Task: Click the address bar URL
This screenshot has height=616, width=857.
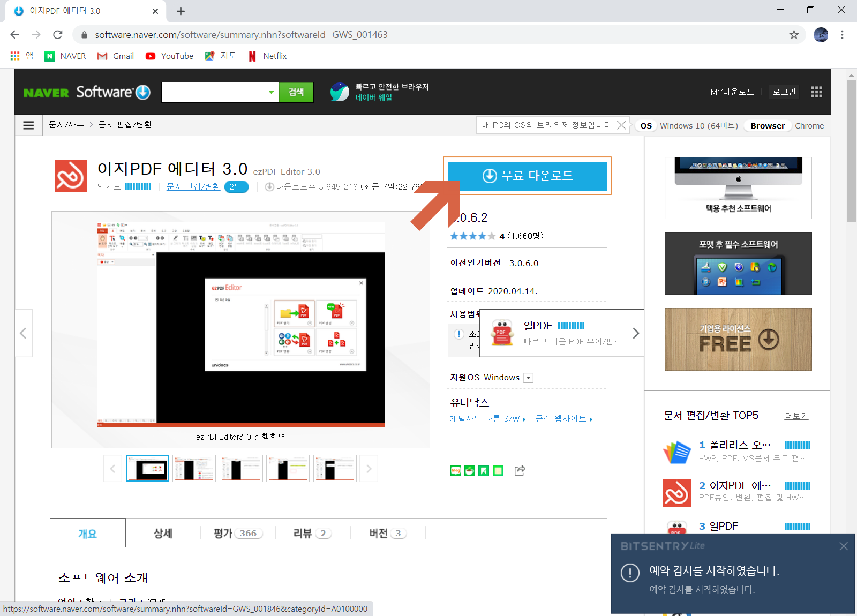Action: 241,35
